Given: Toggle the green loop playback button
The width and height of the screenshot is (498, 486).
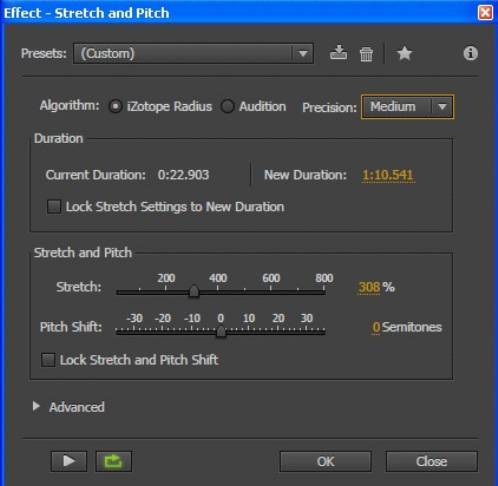Looking at the screenshot, I should [x=114, y=461].
